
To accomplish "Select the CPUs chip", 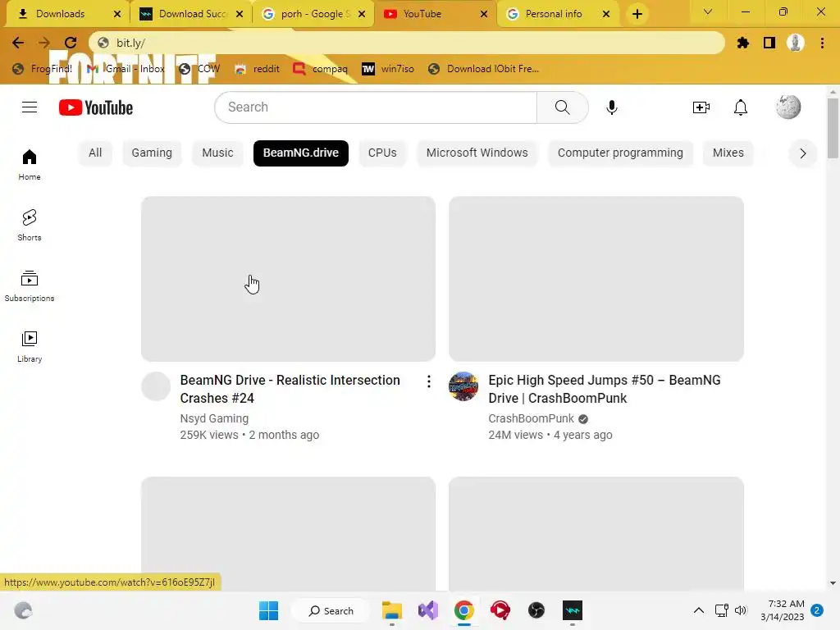I will pos(382,153).
